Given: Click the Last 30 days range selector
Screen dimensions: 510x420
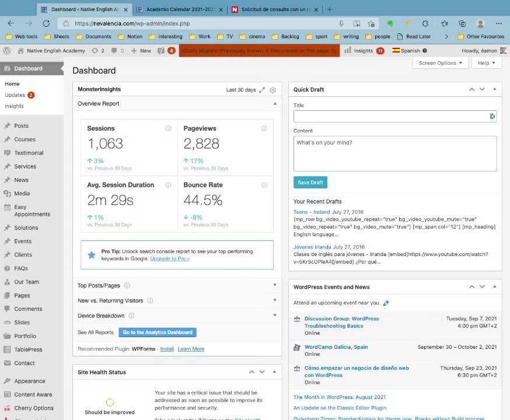Looking at the screenshot, I should (x=241, y=90).
